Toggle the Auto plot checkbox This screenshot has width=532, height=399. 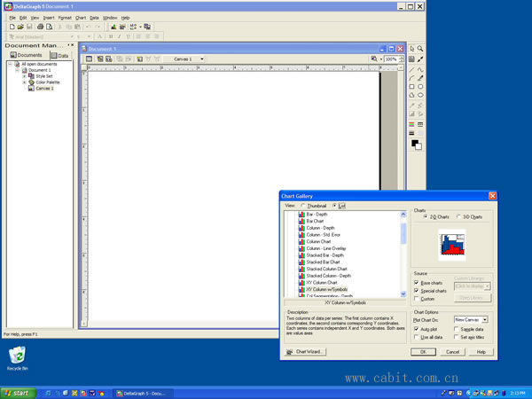click(x=417, y=329)
